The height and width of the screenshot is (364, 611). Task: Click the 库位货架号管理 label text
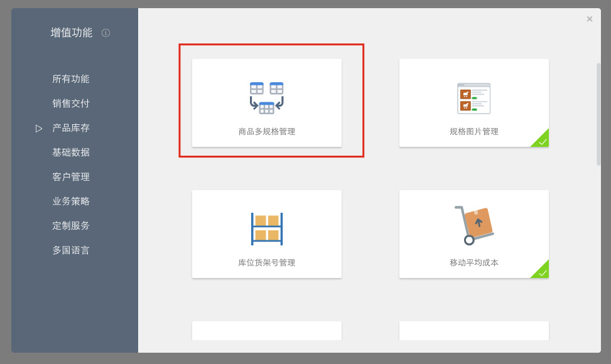[x=267, y=263]
